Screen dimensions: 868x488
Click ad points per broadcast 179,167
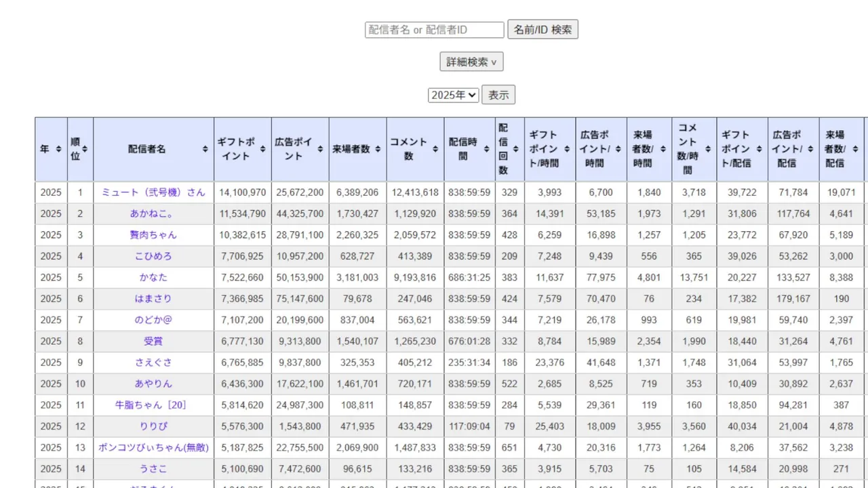click(793, 299)
